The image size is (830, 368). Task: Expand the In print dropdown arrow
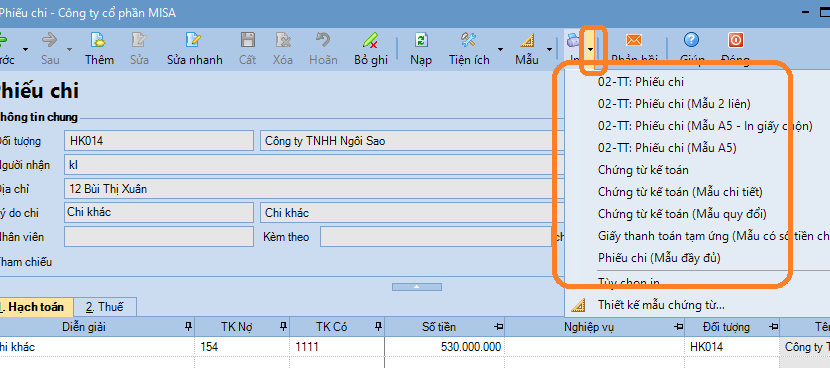pos(591,49)
